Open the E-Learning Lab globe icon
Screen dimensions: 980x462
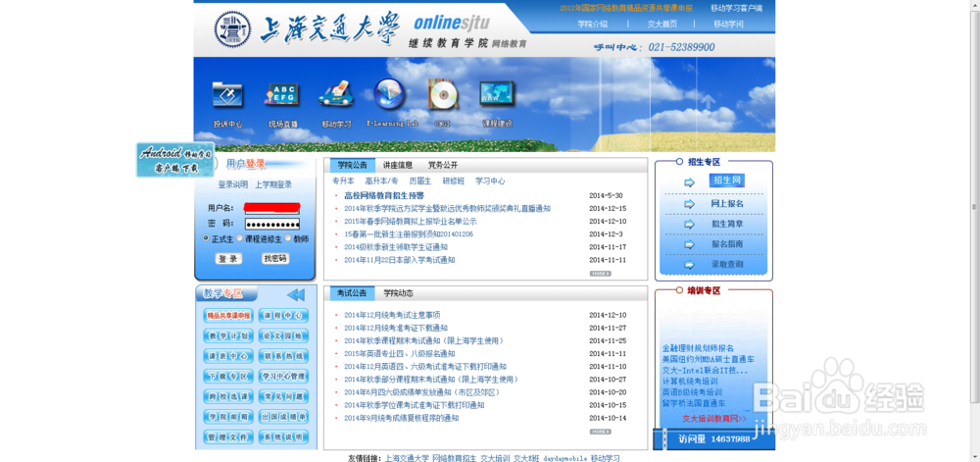[390, 94]
